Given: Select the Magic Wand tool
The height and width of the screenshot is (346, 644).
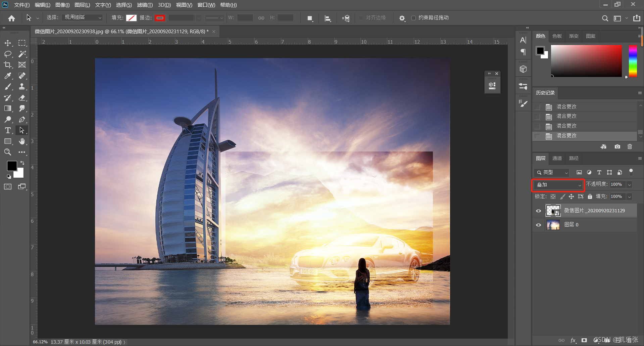Looking at the screenshot, I should pos(22,54).
